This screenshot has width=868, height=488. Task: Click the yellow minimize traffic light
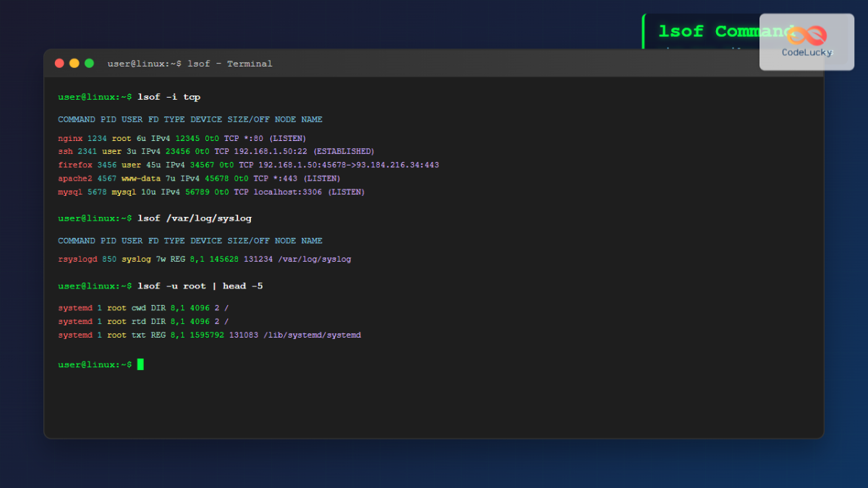coord(74,63)
